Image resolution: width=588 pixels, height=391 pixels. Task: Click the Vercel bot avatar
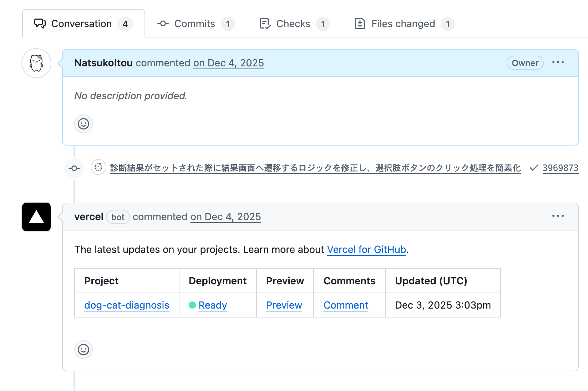tap(36, 217)
